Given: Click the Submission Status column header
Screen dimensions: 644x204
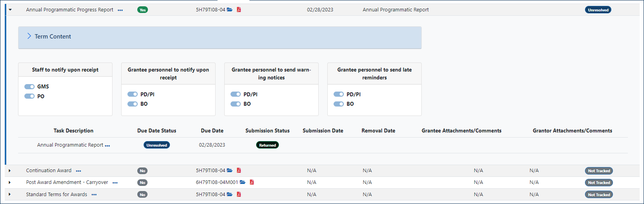Looking at the screenshot, I should pos(268,130).
